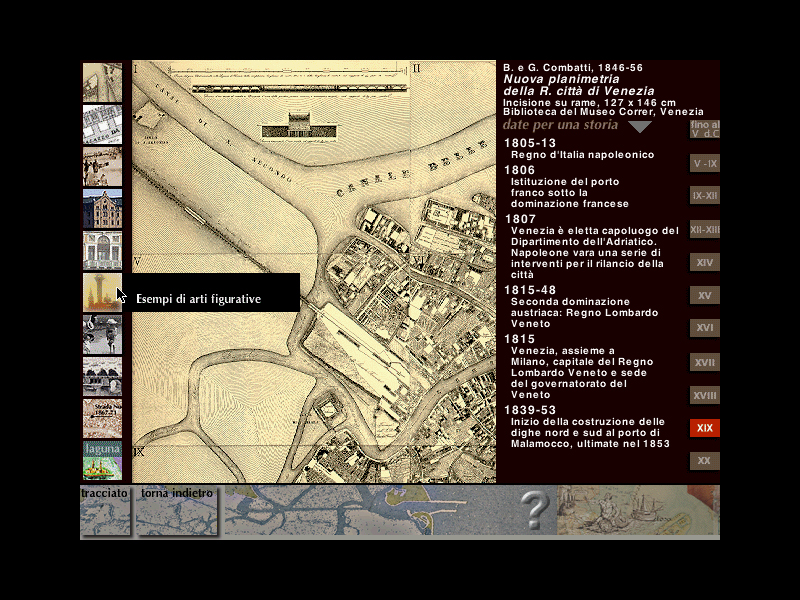This screenshot has width=800, height=600.
Task: Select the 'fino al V d.C.' period
Action: (x=705, y=129)
